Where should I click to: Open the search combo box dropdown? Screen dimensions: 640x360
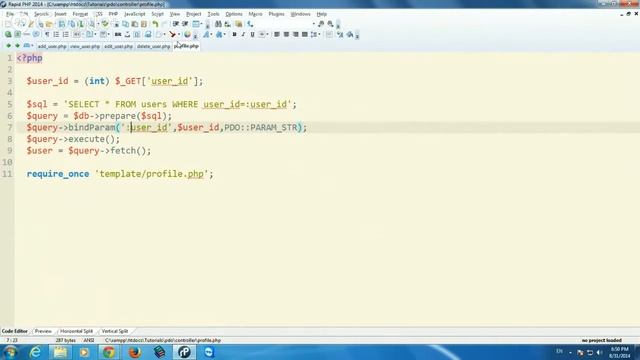pyautogui.click(x=313, y=24)
